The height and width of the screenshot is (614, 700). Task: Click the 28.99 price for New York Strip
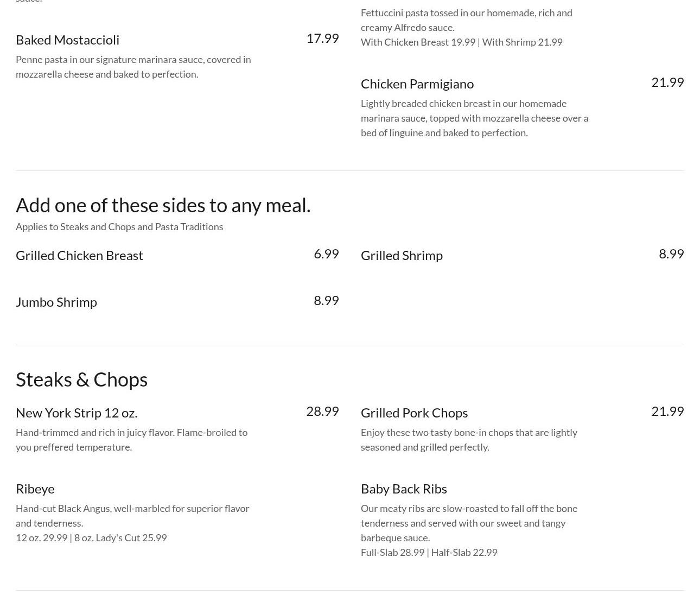pyautogui.click(x=322, y=411)
